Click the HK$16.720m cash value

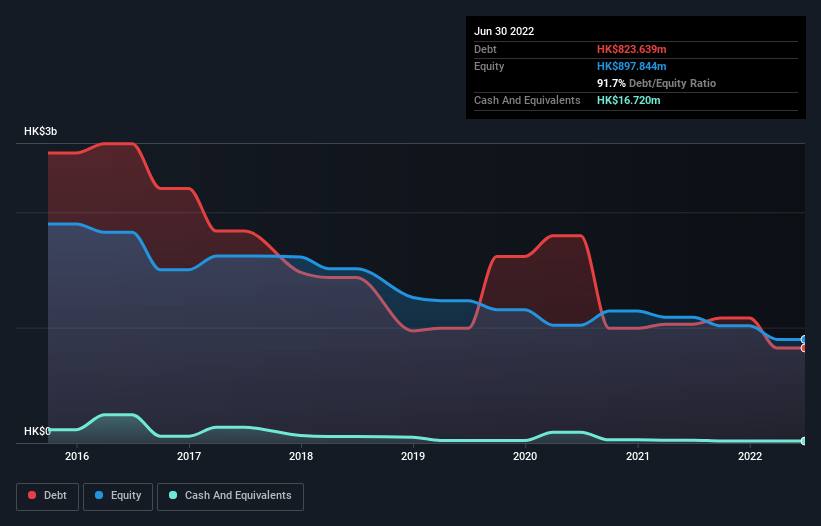point(628,100)
